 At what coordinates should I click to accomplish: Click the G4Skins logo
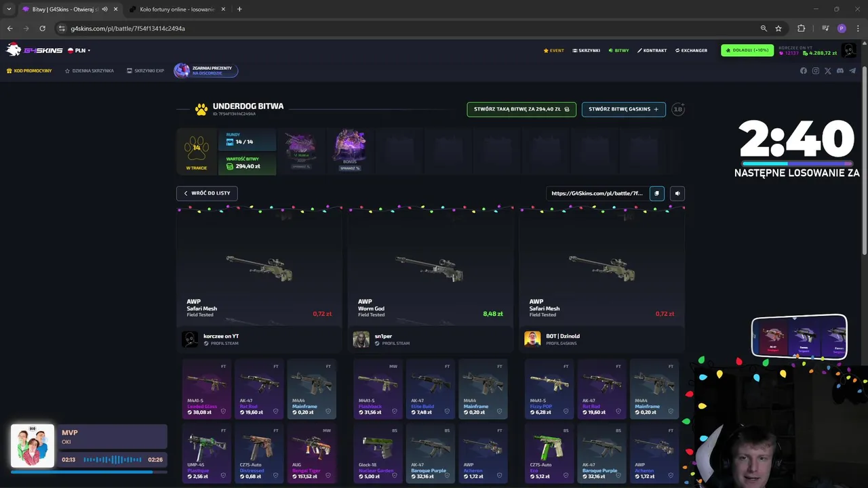click(x=34, y=49)
